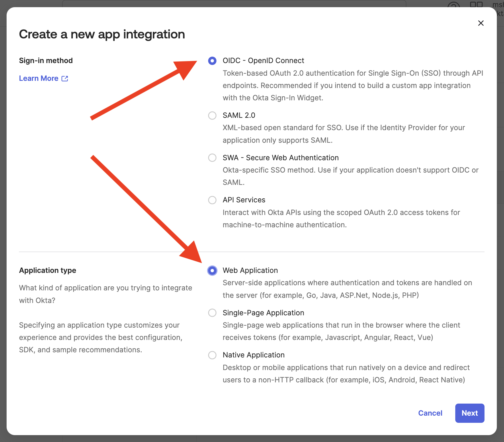The image size is (504, 442).
Task: Click the SAML 2.0 label text
Action: 239,115
